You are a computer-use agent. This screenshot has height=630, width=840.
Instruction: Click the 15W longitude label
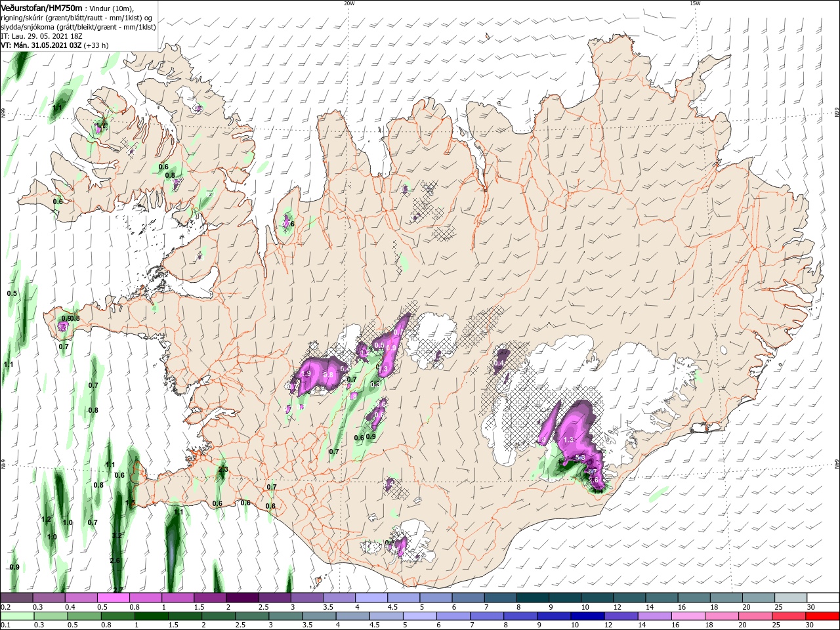click(x=695, y=3)
